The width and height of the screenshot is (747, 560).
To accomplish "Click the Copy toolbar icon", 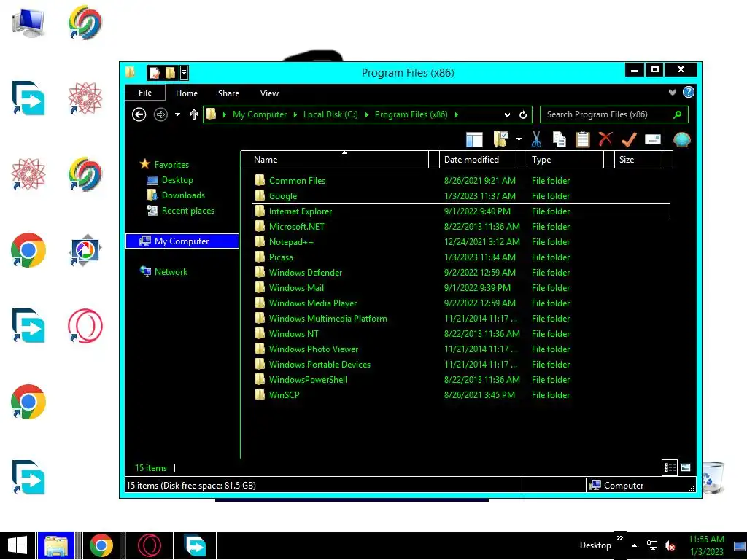I will pyautogui.click(x=560, y=139).
